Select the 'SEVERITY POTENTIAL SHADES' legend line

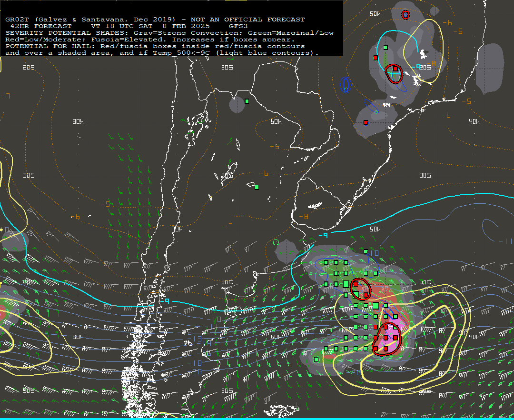pyautogui.click(x=169, y=33)
